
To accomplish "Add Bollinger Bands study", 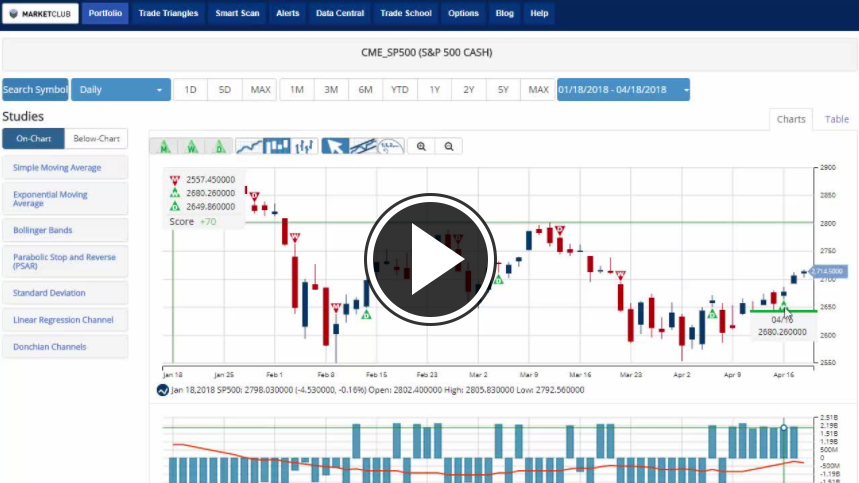I will [x=65, y=230].
